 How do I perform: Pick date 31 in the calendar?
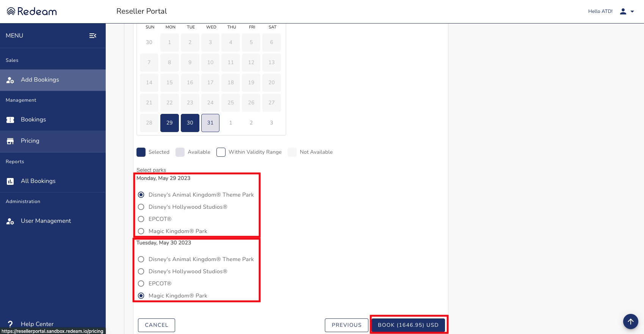coord(210,123)
